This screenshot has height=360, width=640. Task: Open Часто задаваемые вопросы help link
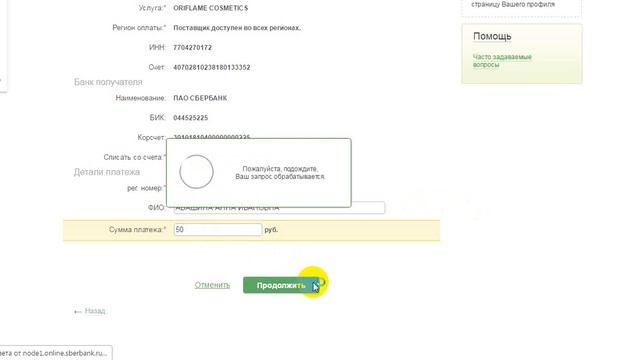pyautogui.click(x=502, y=61)
